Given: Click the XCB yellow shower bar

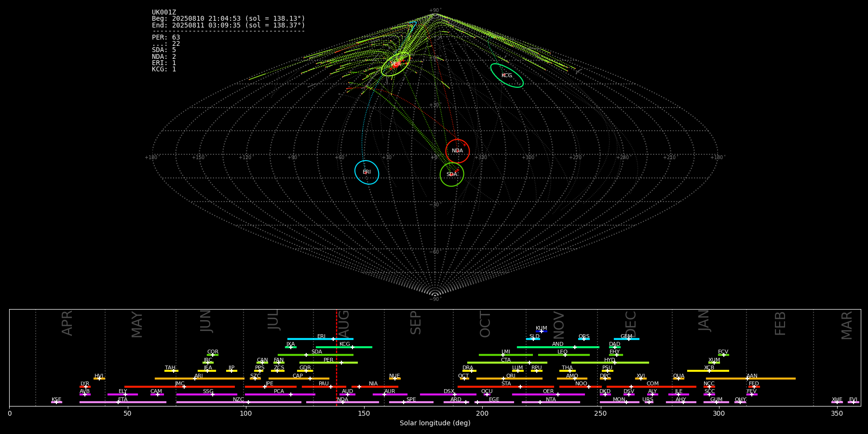Looking at the screenshot, I should [708, 371].
